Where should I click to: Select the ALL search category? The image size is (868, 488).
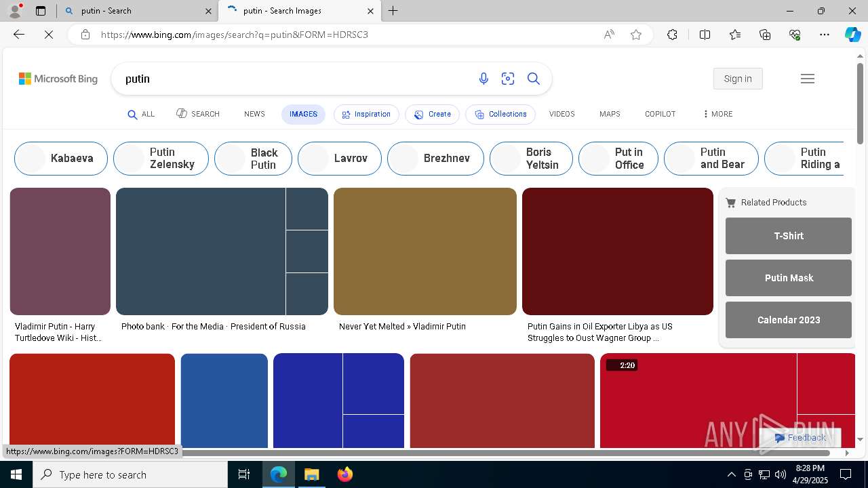click(x=141, y=114)
